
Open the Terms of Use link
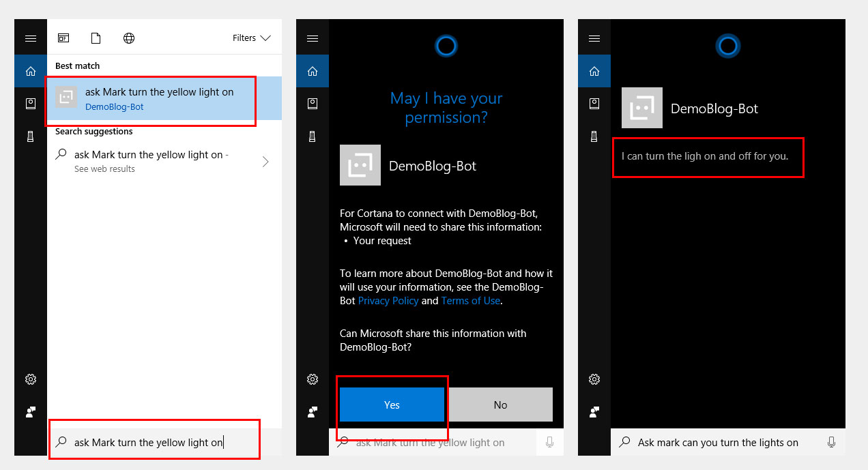[x=471, y=301]
